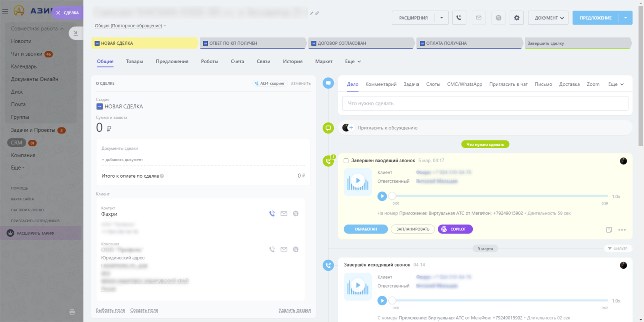
Task: Open CRM in the sidebar
Action: pos(16,143)
